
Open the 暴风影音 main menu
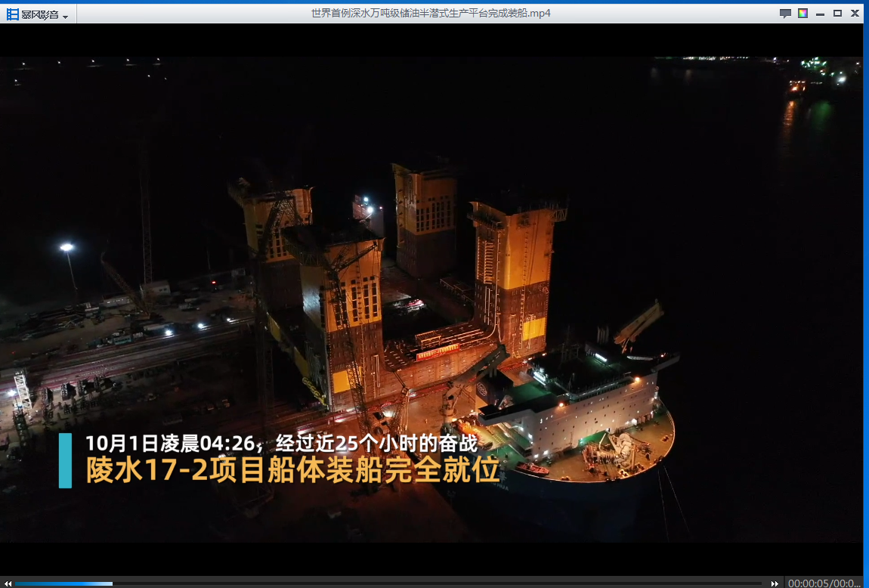(40, 15)
